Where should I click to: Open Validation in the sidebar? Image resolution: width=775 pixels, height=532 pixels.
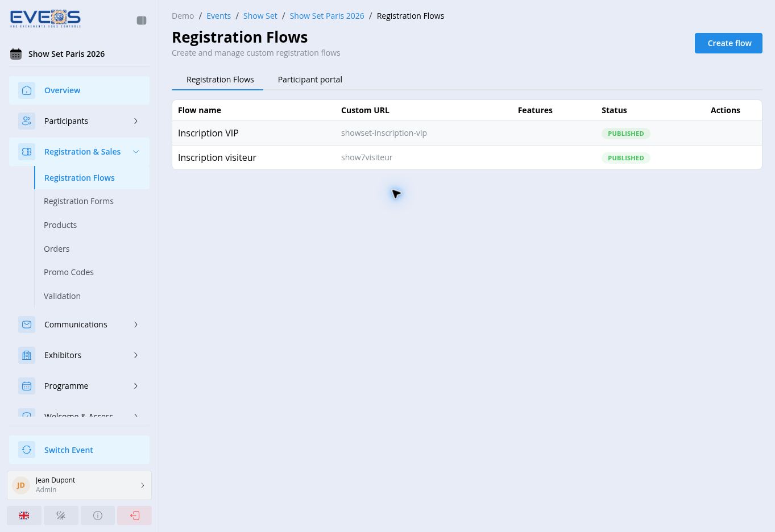coord(62,296)
